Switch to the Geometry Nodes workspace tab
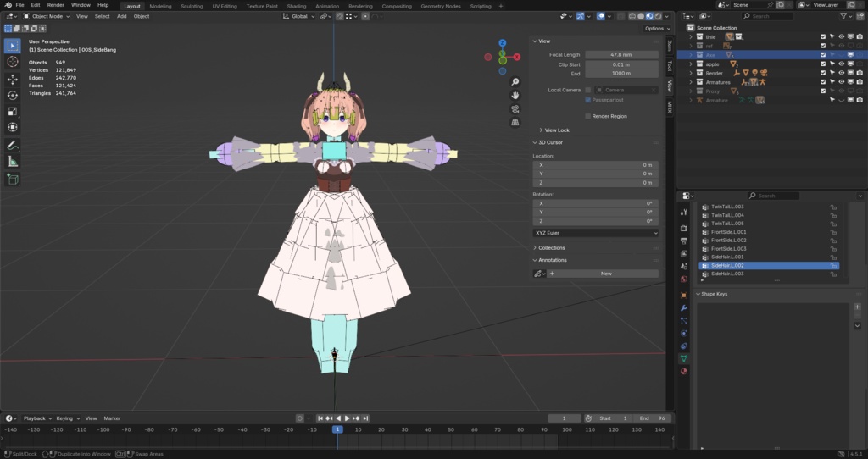 (441, 6)
